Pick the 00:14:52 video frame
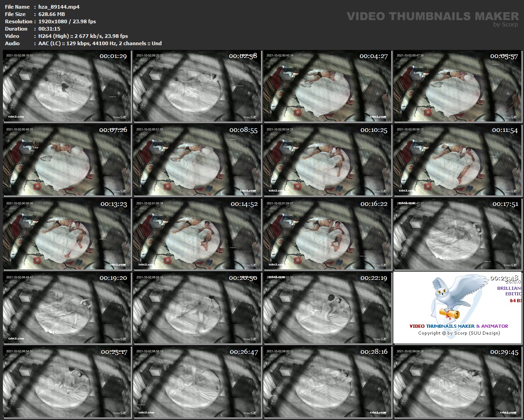524x420 pixels. [x=197, y=234]
